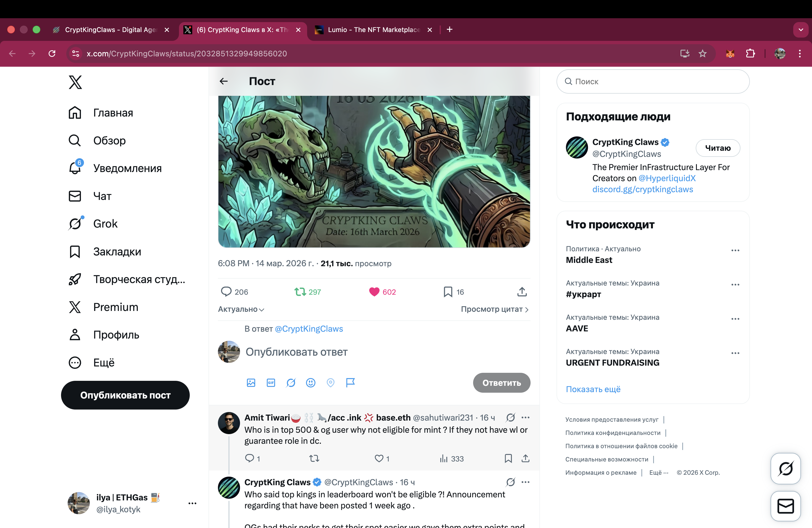
Task: Toggle the bookmark with 16
Action: click(448, 292)
